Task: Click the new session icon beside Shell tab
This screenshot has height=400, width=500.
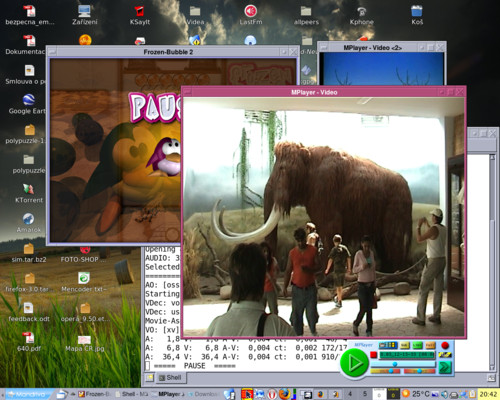Action: tap(149, 378)
